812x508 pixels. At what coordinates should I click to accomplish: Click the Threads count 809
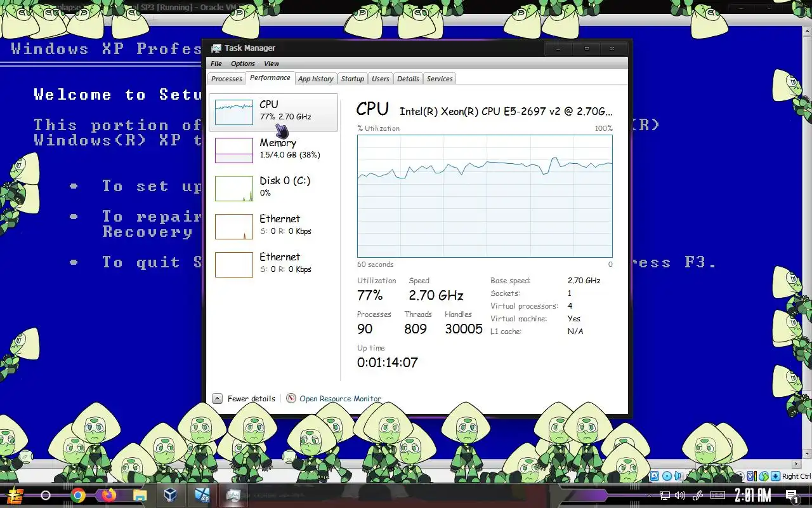coord(416,329)
